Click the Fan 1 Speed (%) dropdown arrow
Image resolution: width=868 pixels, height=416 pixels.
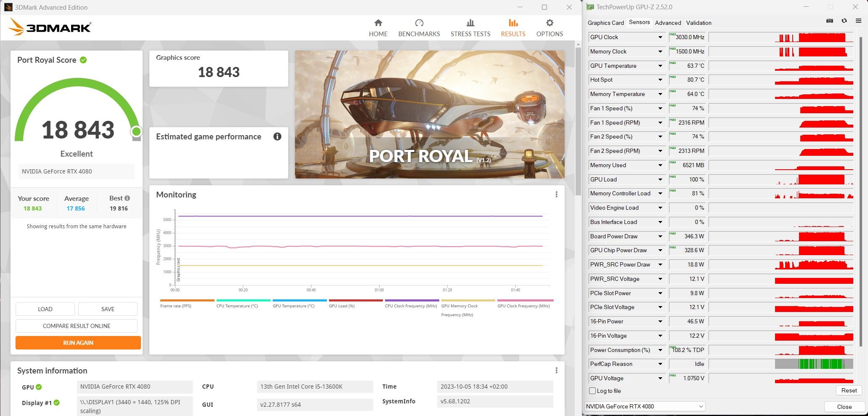660,109
